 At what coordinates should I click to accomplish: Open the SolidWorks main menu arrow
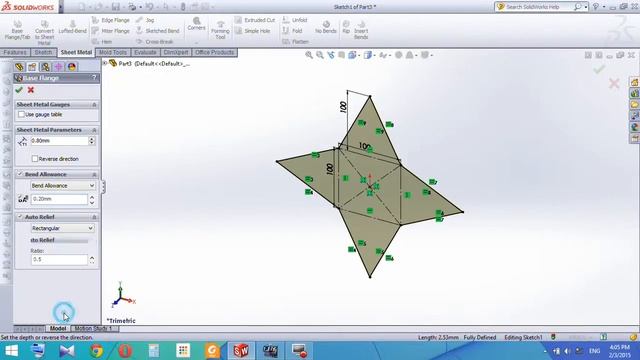tap(61, 7)
